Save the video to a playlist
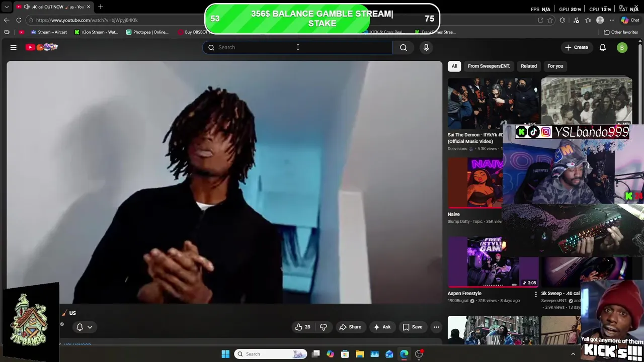Image resolution: width=644 pixels, height=362 pixels. click(x=412, y=327)
